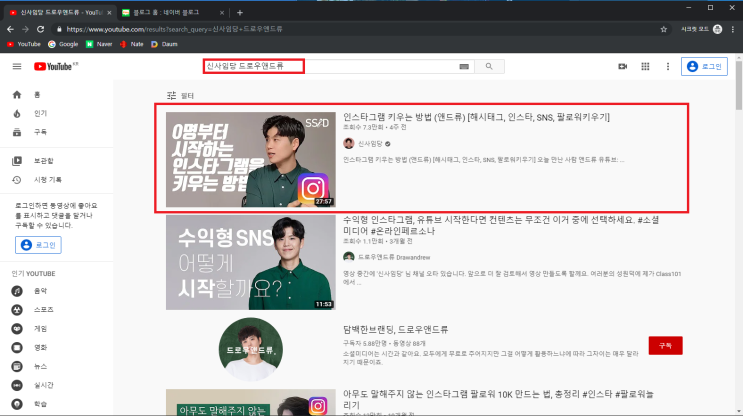The image size is (743, 416).
Task: Go to 홈 in the sidebar
Action: [56, 95]
